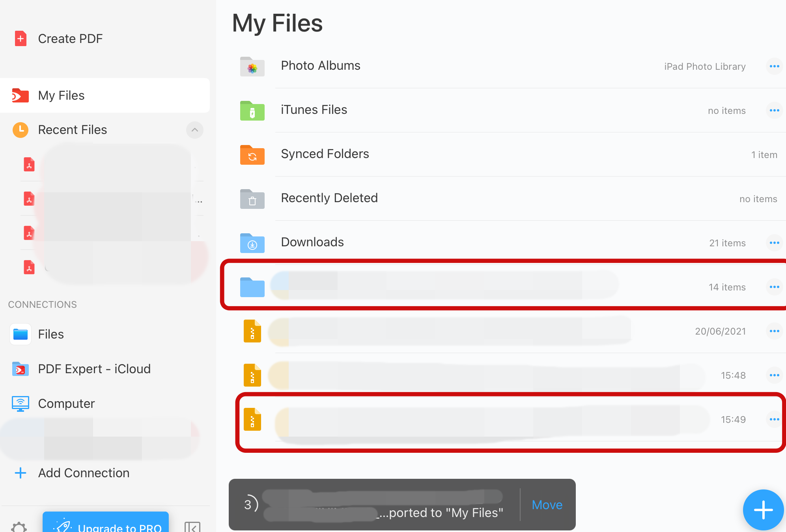Viewport: 786px width, 532px height.
Task: Open the Photo Albums folder
Action: [x=320, y=66]
